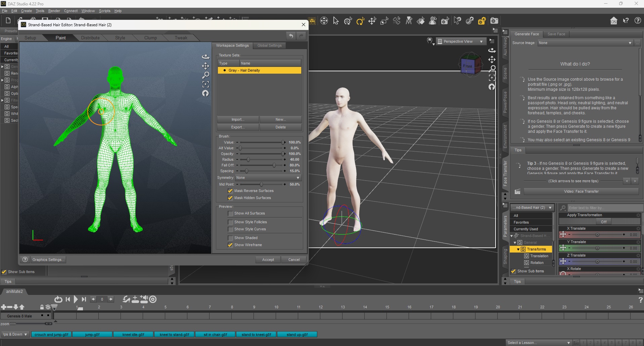The image size is (644, 346).
Task: Open the Hair Editor help icon
Action: [25, 260]
